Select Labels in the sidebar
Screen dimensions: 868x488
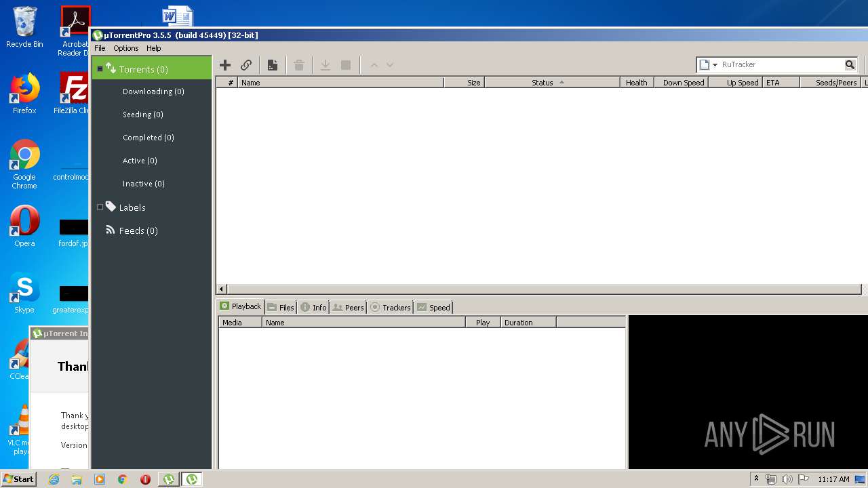click(132, 207)
